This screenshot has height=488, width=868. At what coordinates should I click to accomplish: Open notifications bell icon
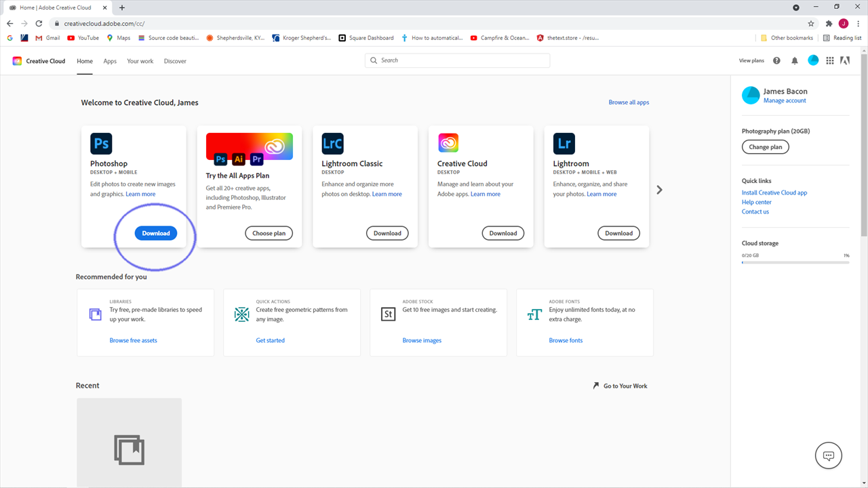tap(795, 60)
